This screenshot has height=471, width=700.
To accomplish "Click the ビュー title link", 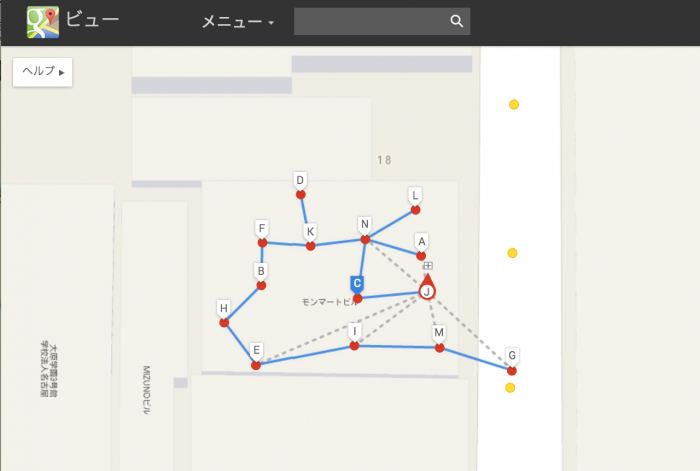I will click(92, 20).
